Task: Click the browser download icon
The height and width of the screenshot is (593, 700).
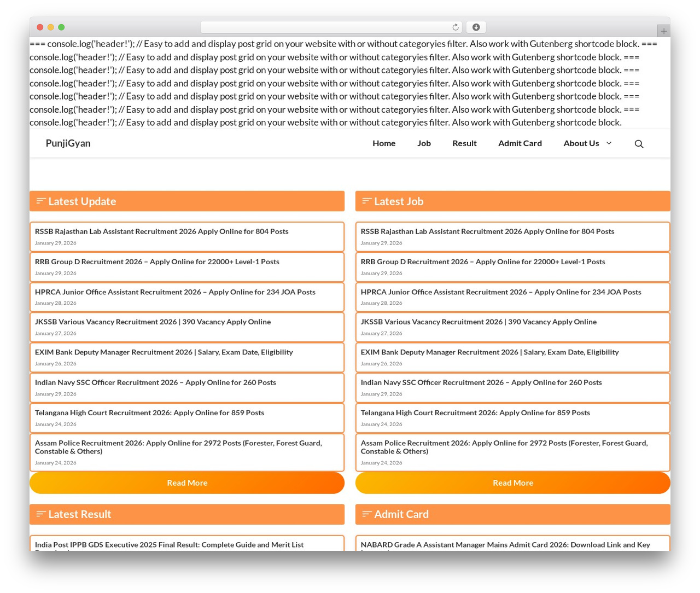Action: click(476, 27)
